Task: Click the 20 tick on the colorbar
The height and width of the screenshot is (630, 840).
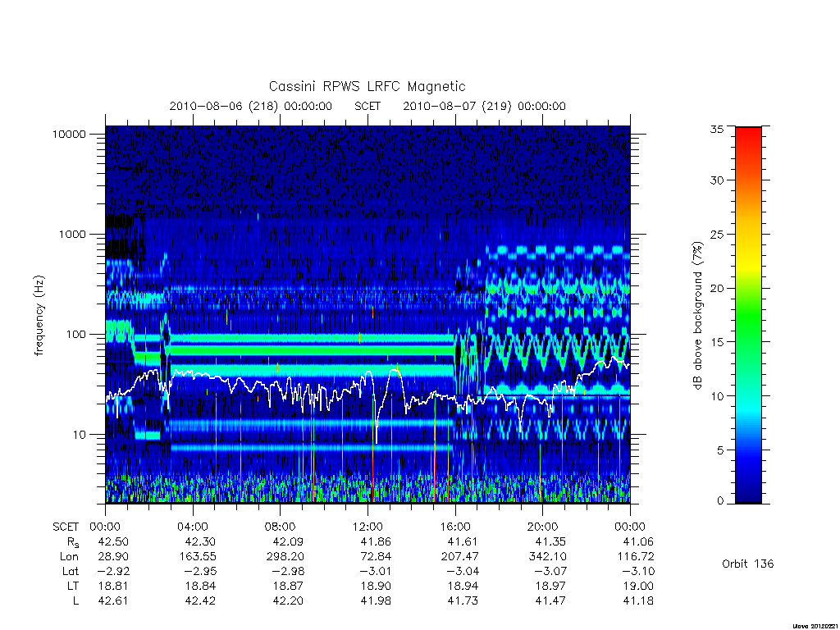Action: pyautogui.click(x=717, y=288)
